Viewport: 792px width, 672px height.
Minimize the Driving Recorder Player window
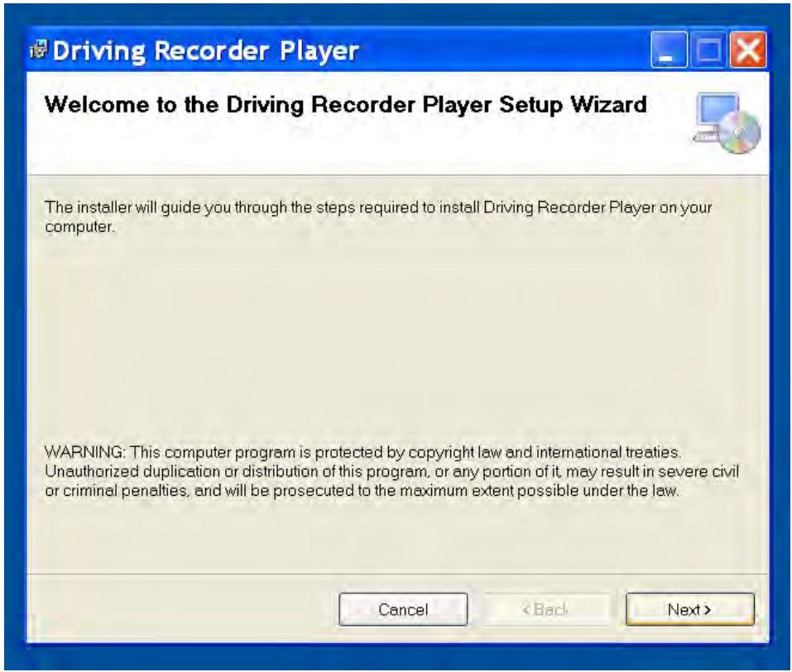(x=668, y=50)
